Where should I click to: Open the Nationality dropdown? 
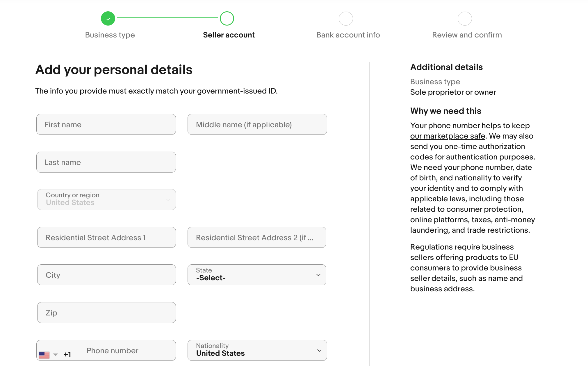tap(257, 350)
